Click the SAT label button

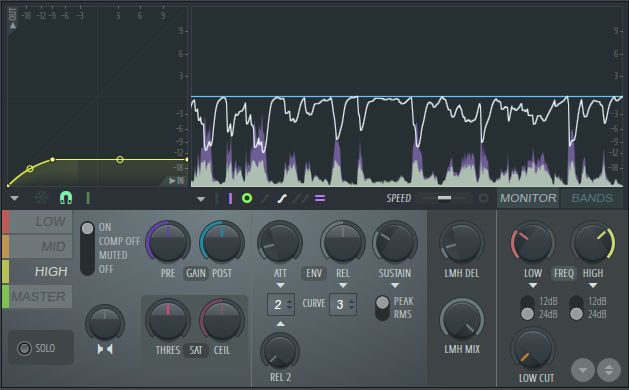(196, 350)
